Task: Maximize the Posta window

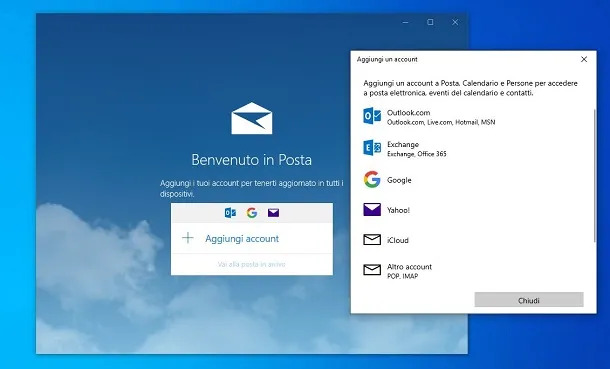Action: click(430, 22)
